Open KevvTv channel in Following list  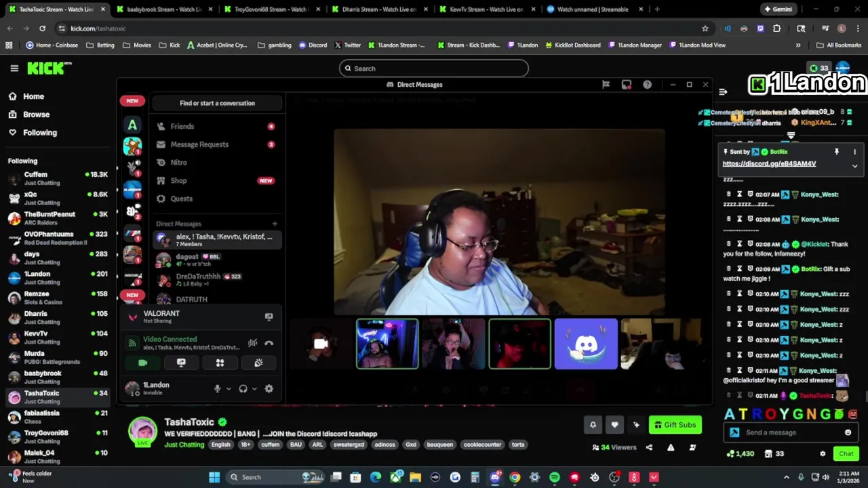pyautogui.click(x=58, y=338)
